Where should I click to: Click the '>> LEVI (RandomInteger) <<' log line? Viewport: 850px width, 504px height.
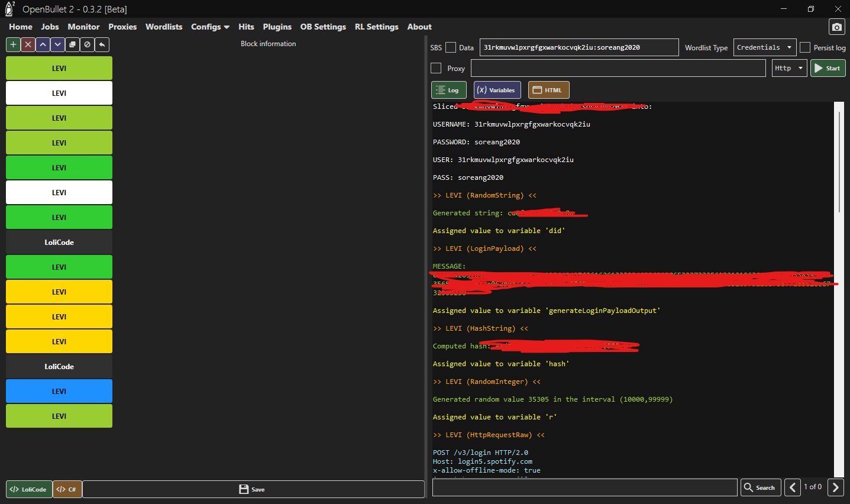click(487, 382)
